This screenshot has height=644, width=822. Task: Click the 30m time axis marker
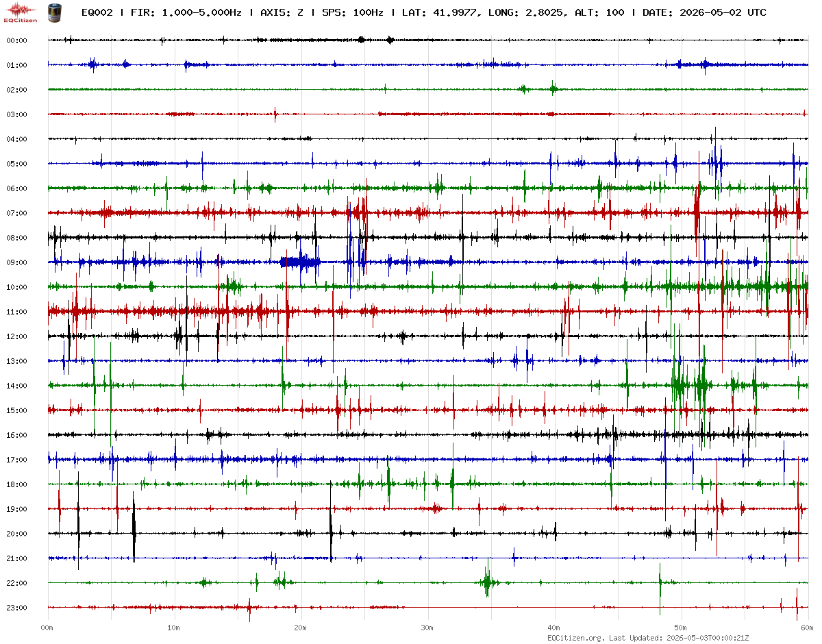(427, 627)
